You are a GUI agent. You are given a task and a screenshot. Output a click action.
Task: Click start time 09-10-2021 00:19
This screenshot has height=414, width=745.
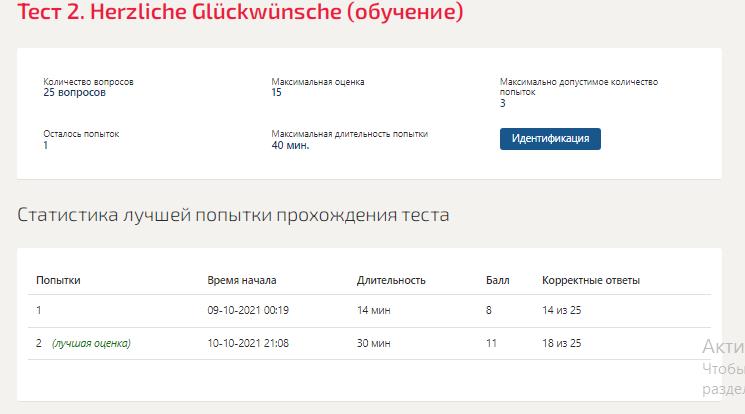coord(248,310)
